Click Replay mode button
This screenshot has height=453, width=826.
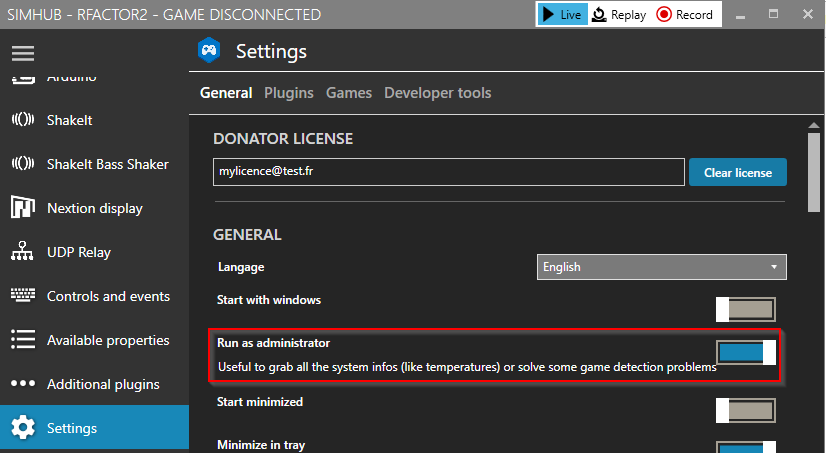click(x=619, y=14)
